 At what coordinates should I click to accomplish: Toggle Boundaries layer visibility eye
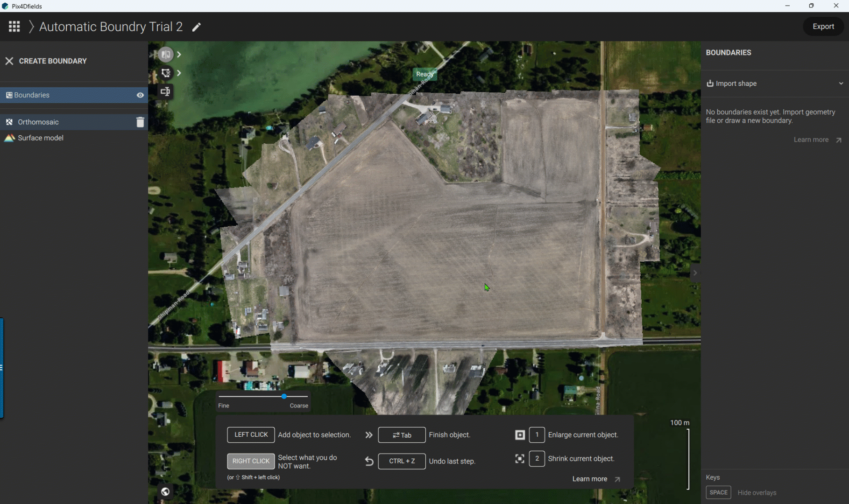tap(140, 95)
